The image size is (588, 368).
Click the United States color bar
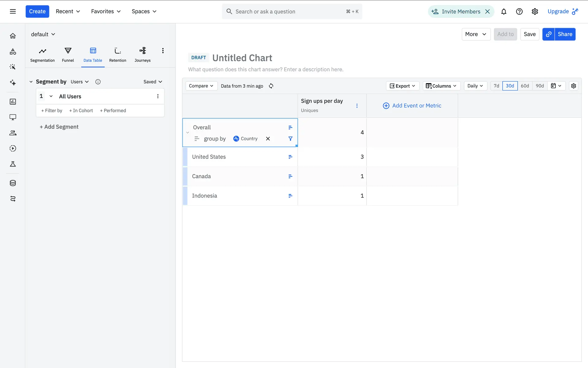[185, 157]
